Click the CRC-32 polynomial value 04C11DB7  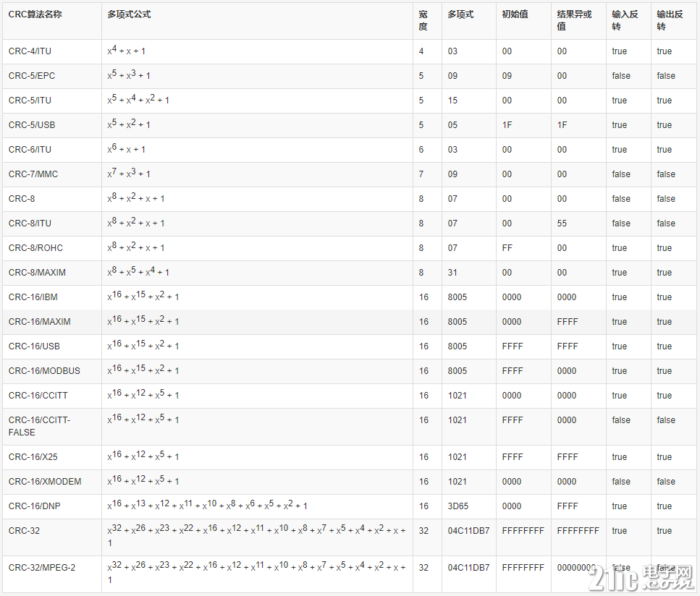(469, 531)
